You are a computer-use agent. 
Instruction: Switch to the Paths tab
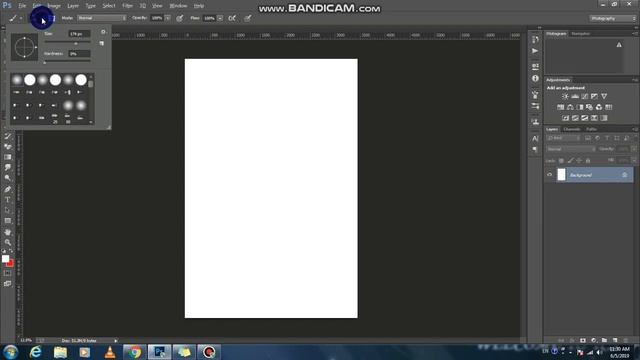(591, 129)
